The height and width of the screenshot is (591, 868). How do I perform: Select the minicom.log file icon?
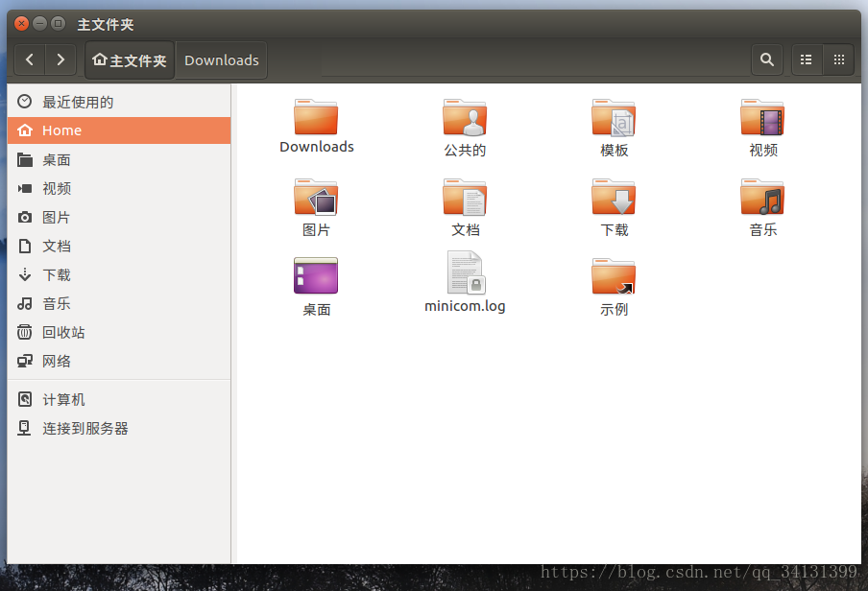pyautogui.click(x=466, y=272)
